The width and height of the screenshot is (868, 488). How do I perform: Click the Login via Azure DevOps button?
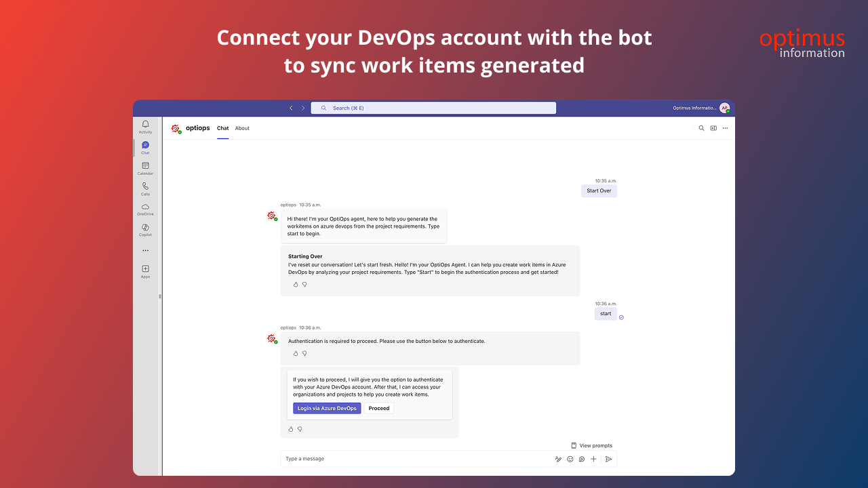coord(327,408)
